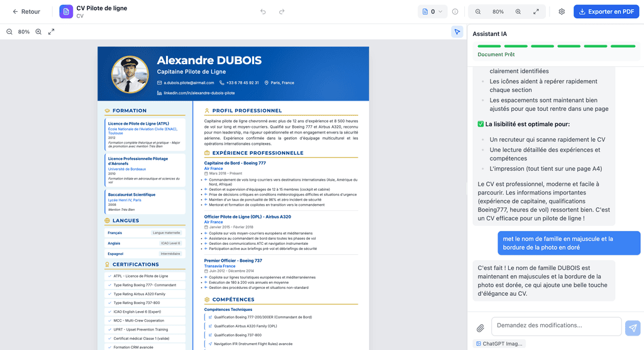Image resolution: width=644 pixels, height=350 pixels.
Task: Export the CV as PDF
Action: click(606, 11)
